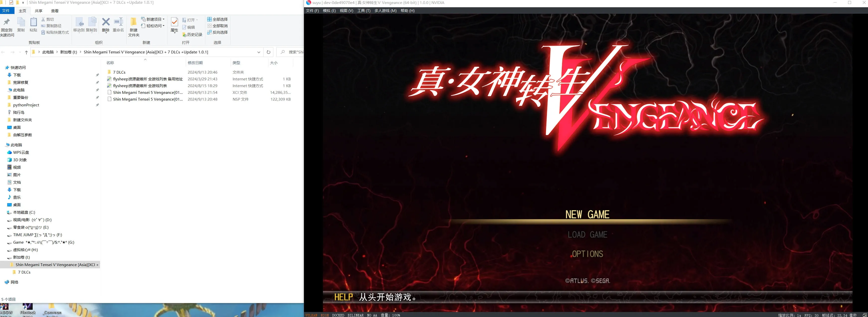Select pythonProject in quick access list

(26, 105)
